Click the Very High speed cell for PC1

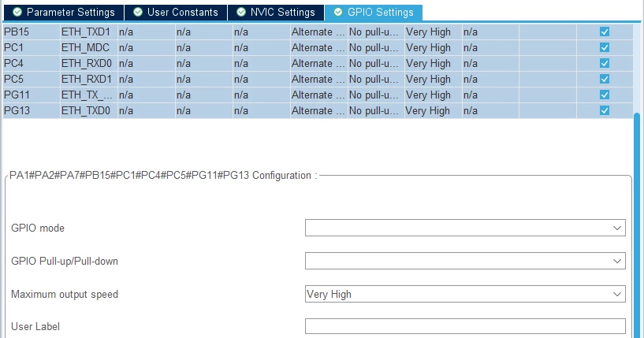(433, 47)
